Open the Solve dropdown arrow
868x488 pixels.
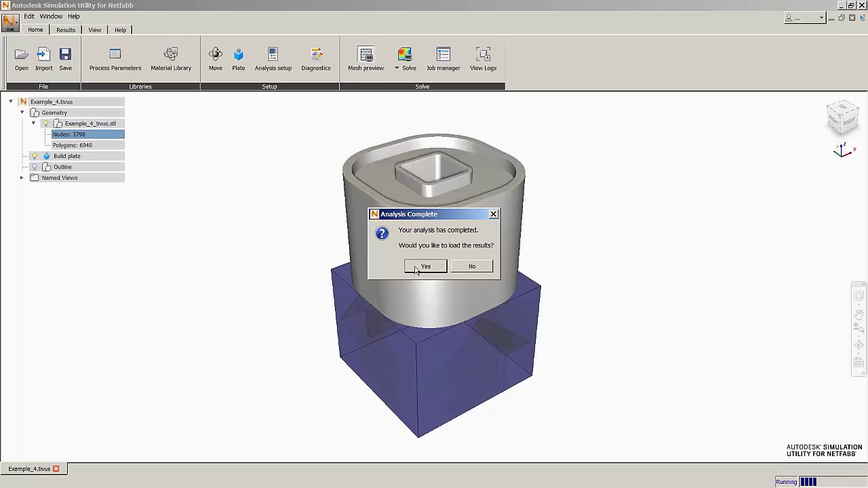[x=397, y=68]
